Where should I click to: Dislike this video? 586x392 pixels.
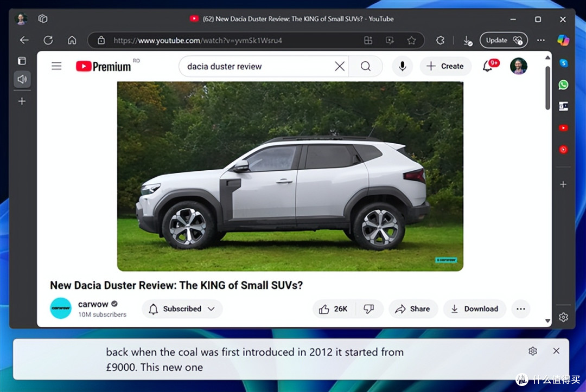369,309
